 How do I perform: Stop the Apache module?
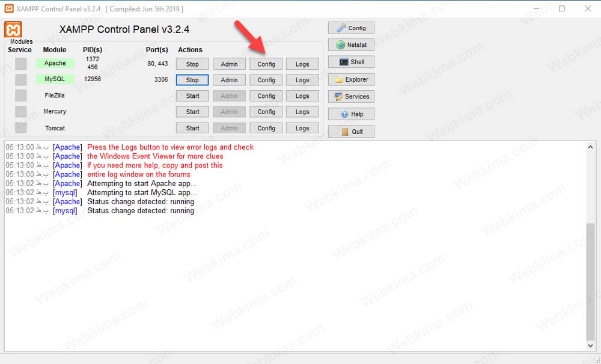point(192,64)
